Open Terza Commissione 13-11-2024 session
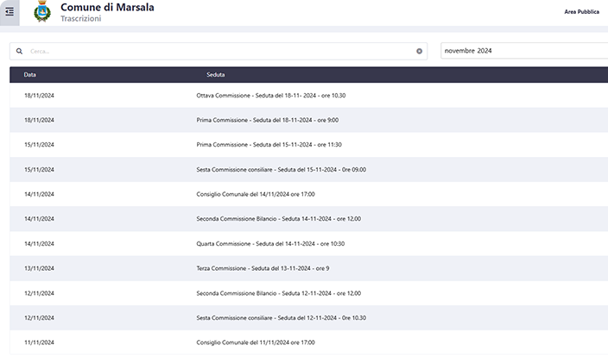The height and width of the screenshot is (364, 608). pos(263,268)
